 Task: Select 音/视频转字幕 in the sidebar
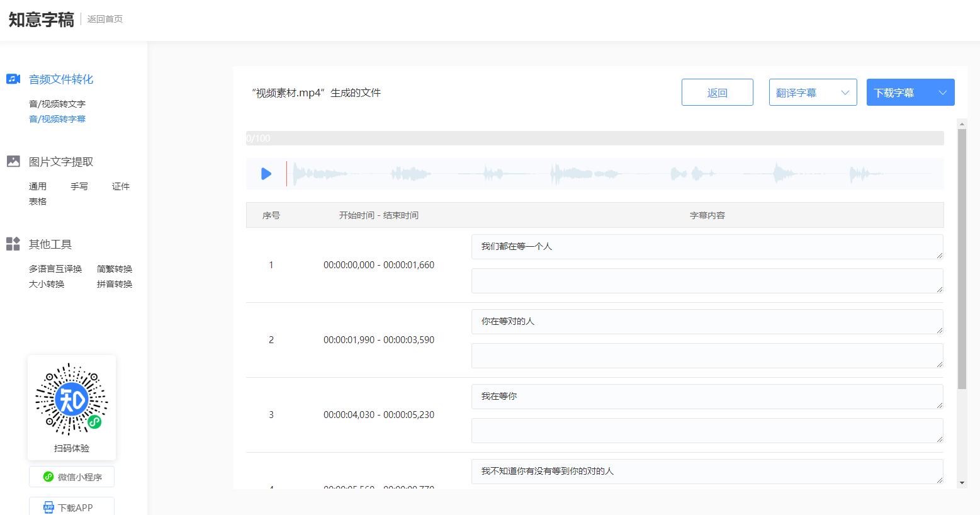(58, 118)
